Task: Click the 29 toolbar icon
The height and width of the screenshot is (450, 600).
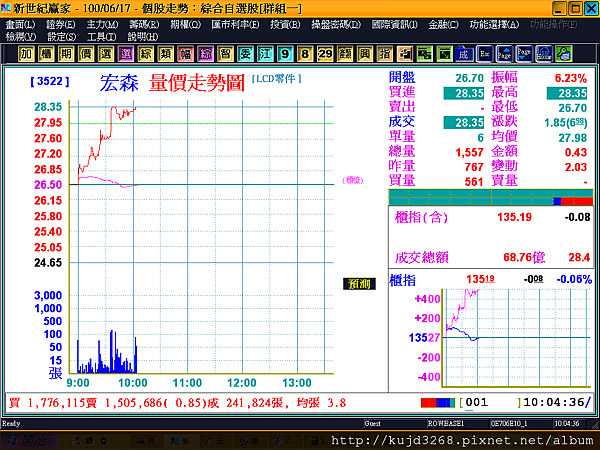Action: click(324, 54)
